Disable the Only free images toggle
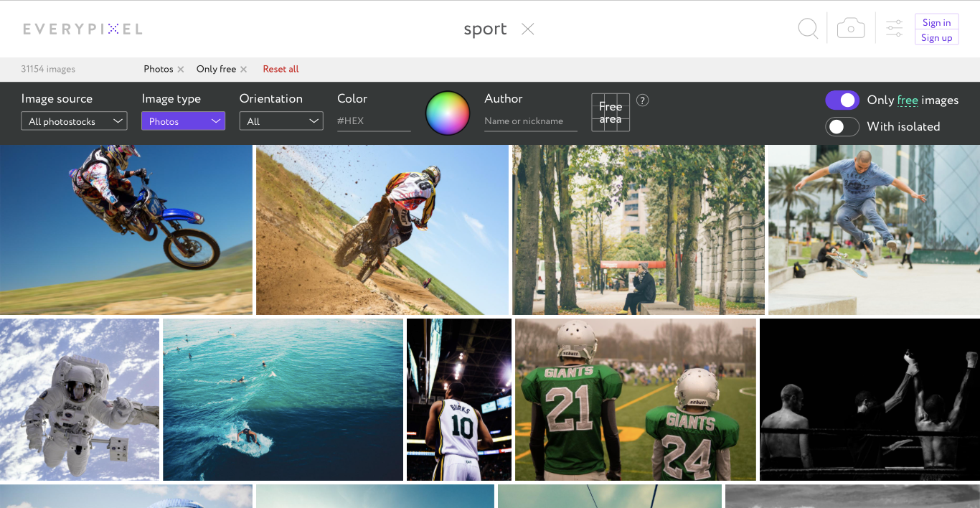 [842, 100]
